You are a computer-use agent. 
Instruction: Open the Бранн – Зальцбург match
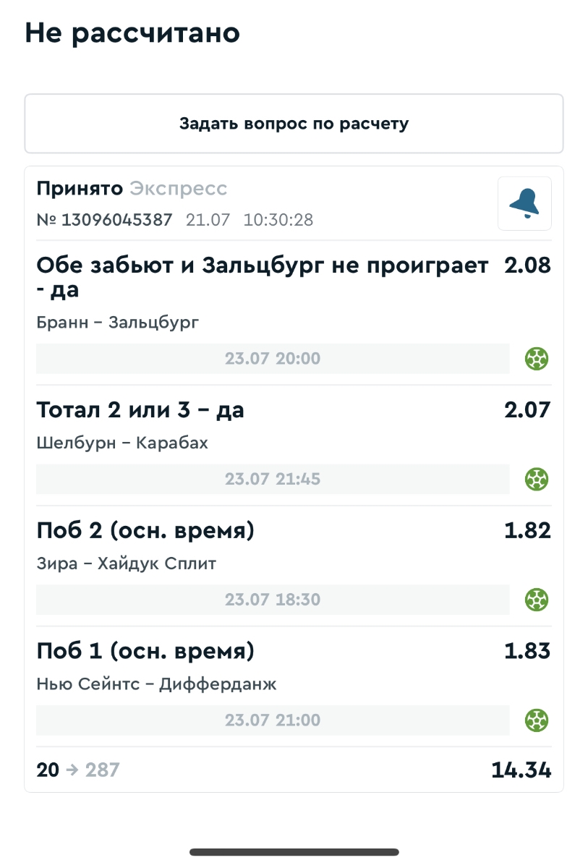click(x=117, y=323)
